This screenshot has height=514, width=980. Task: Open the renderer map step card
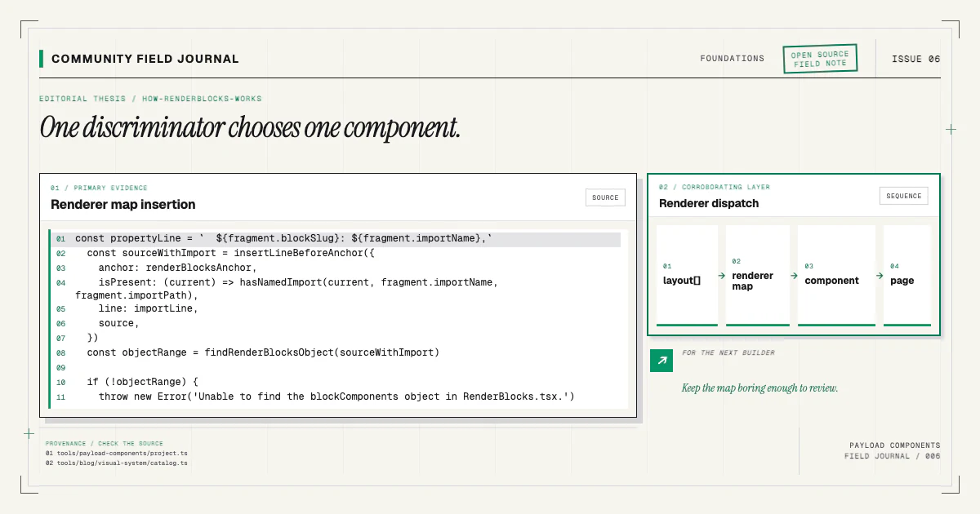pos(758,276)
